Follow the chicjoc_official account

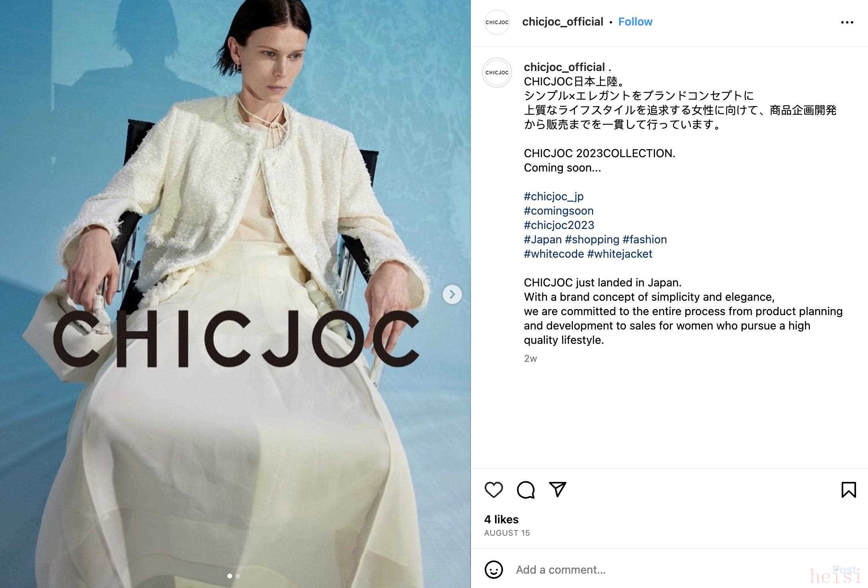(635, 22)
